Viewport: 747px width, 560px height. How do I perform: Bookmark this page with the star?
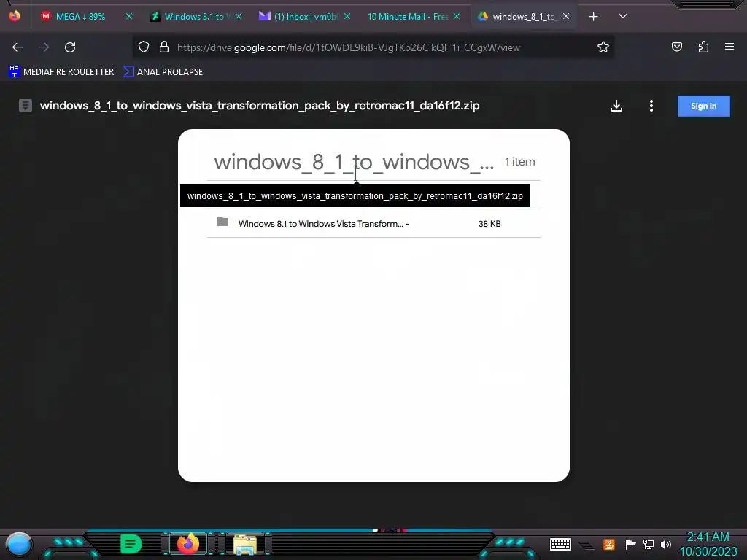(603, 47)
